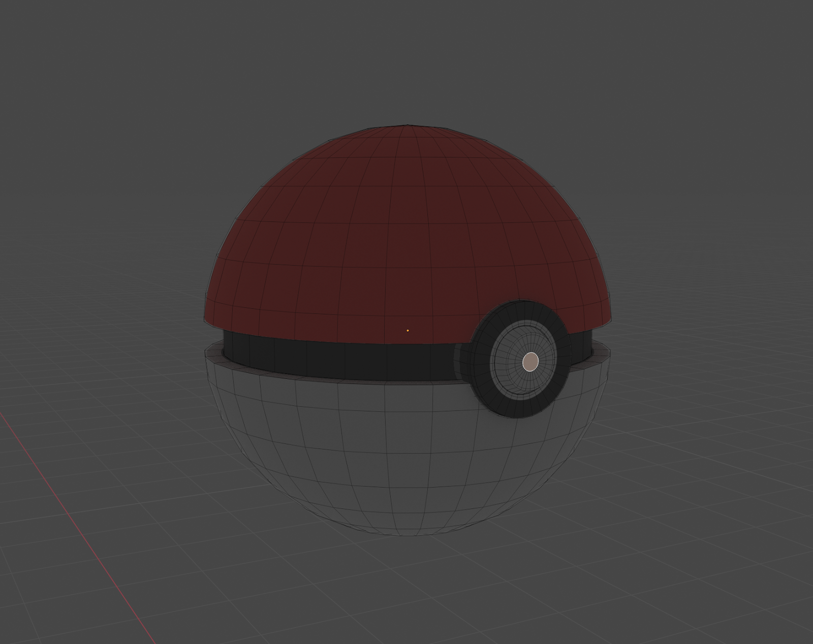Select the red upper hemisphere of the Pokeball

pos(407,234)
